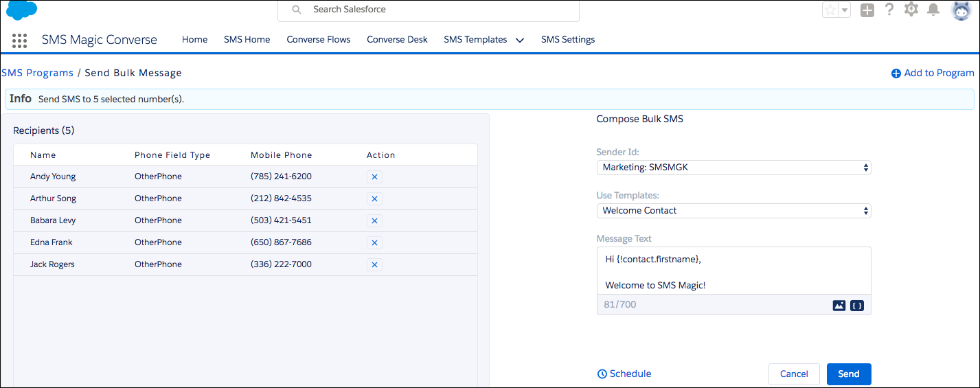Open the App Launcher grid icon
The image size is (980, 388).
(19, 41)
